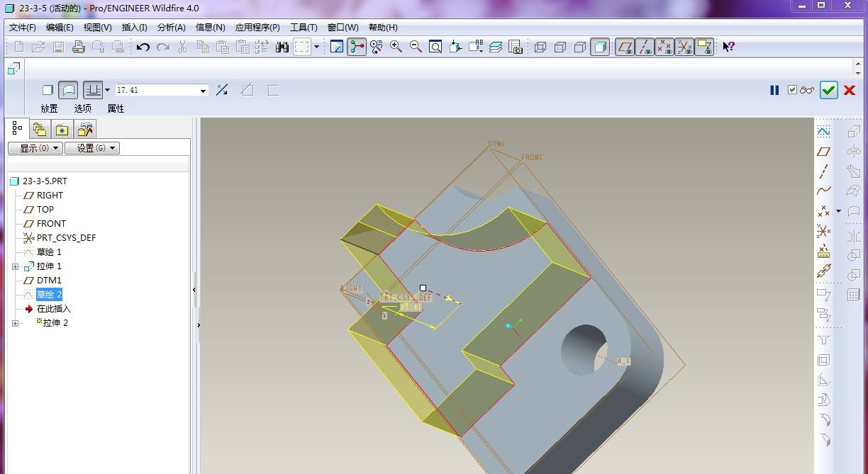Click the Datum Axis tool in right toolbar
Screen dimensions: 868x474
coord(823,171)
